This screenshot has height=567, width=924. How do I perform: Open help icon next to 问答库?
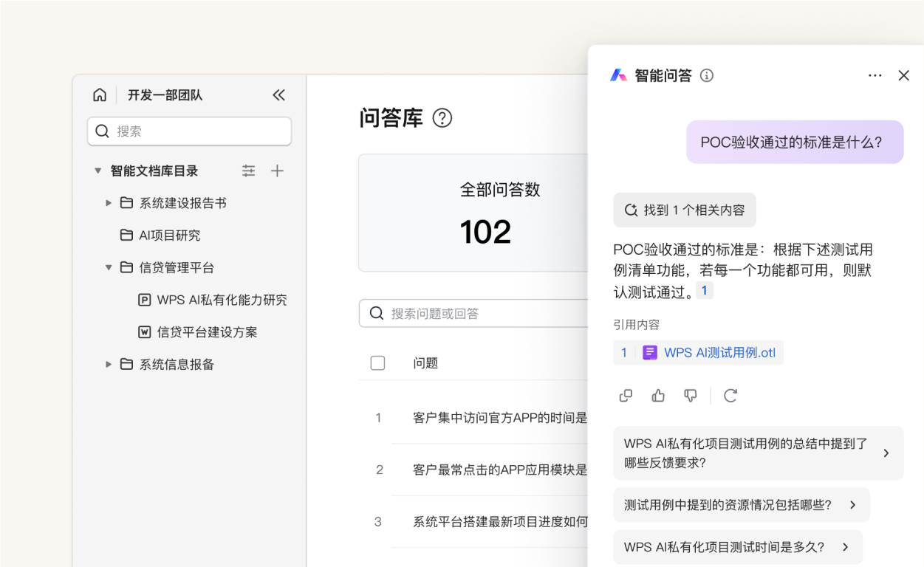click(x=442, y=118)
